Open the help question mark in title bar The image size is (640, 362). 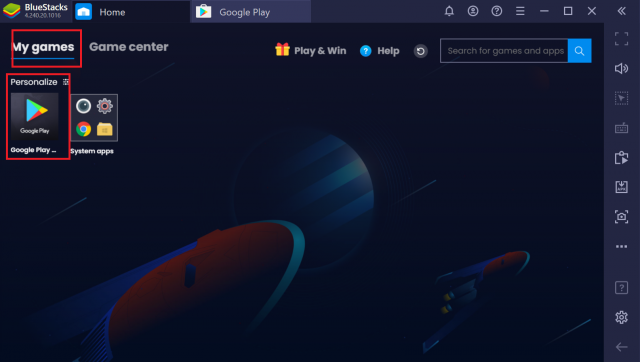(x=496, y=11)
